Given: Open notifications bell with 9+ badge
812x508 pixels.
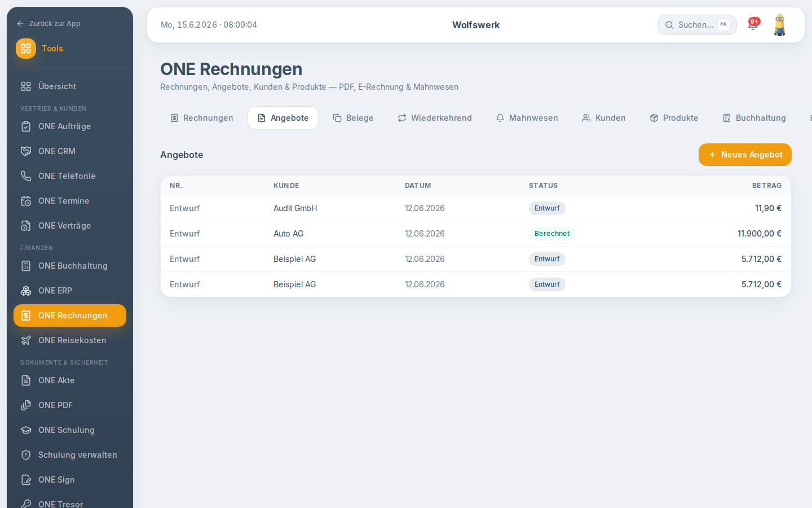Looking at the screenshot, I should tap(753, 24).
